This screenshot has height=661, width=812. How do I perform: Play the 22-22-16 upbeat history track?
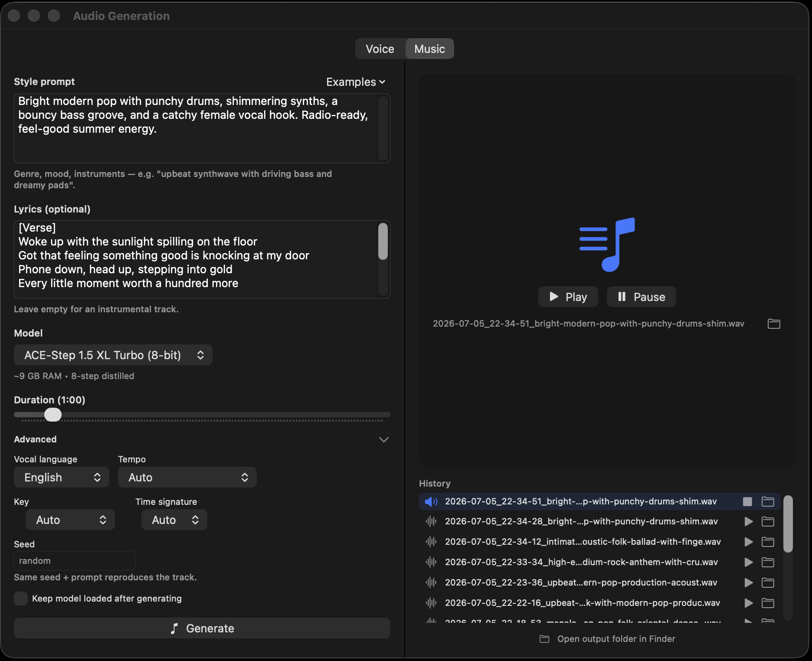[x=749, y=603]
